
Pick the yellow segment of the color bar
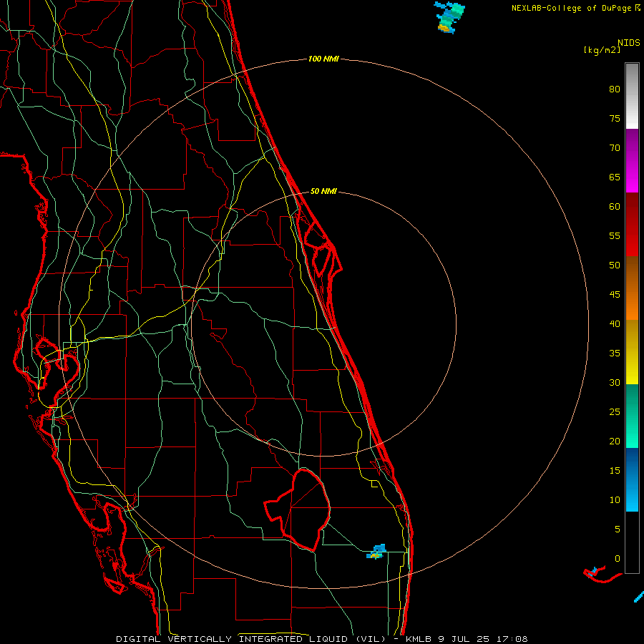click(x=632, y=352)
